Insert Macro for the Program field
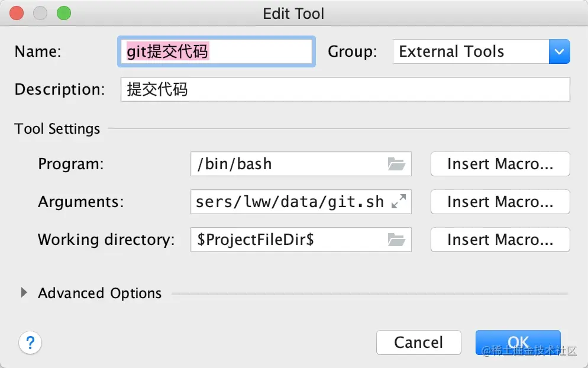The height and width of the screenshot is (368, 588). [500, 164]
